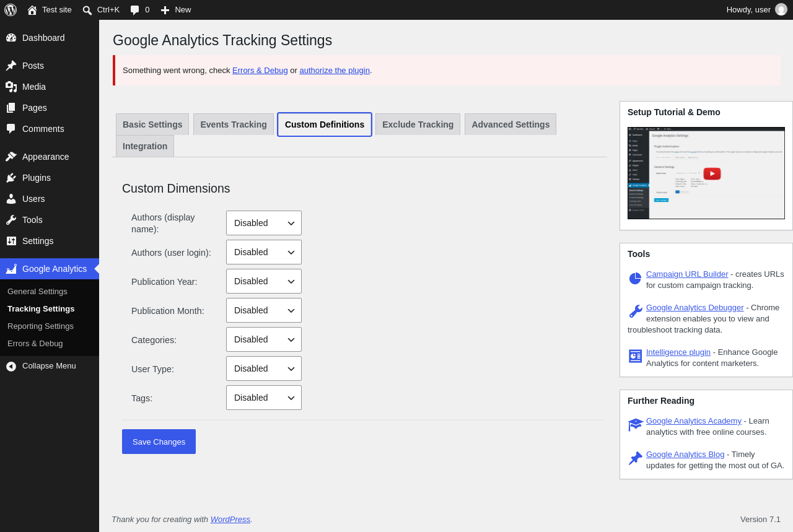
Task: Click the Settings sliders icon
Action: (11, 241)
